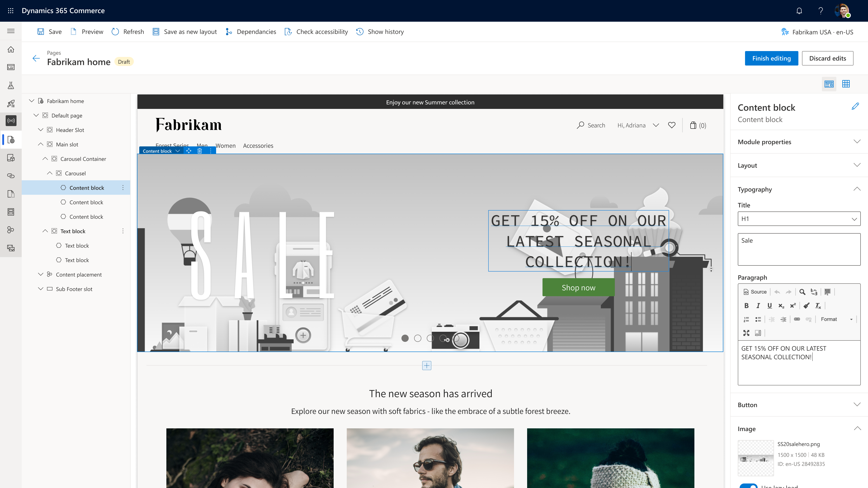
Task: Click the superscript formatting icon
Action: (793, 305)
